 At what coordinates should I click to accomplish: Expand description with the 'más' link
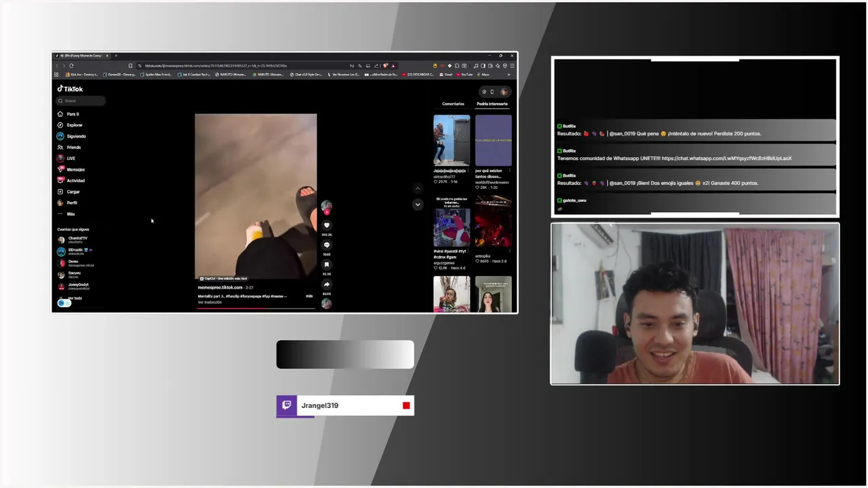click(309, 296)
